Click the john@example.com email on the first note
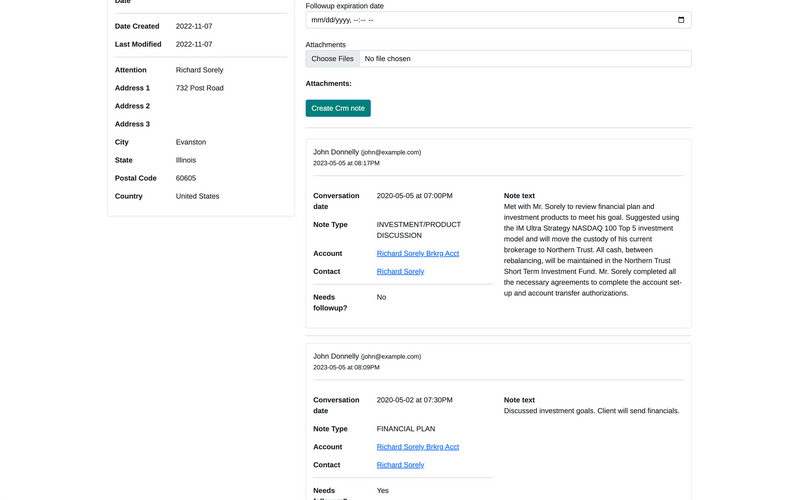 point(391,153)
